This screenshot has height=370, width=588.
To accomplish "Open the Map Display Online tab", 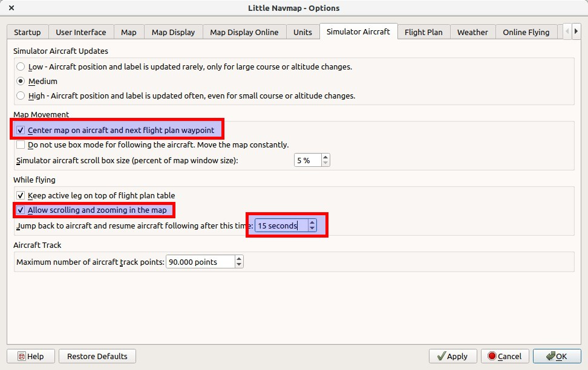I will click(x=244, y=32).
